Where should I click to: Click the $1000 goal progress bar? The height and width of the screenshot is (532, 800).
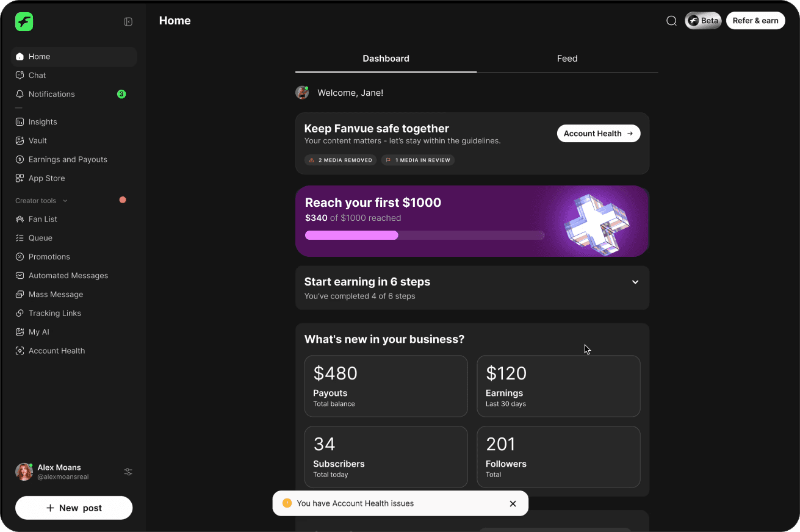425,235
